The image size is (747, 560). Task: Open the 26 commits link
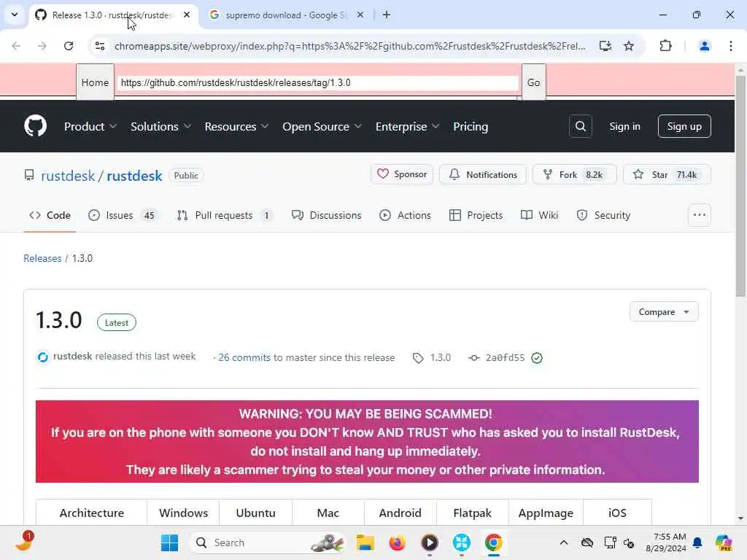244,357
